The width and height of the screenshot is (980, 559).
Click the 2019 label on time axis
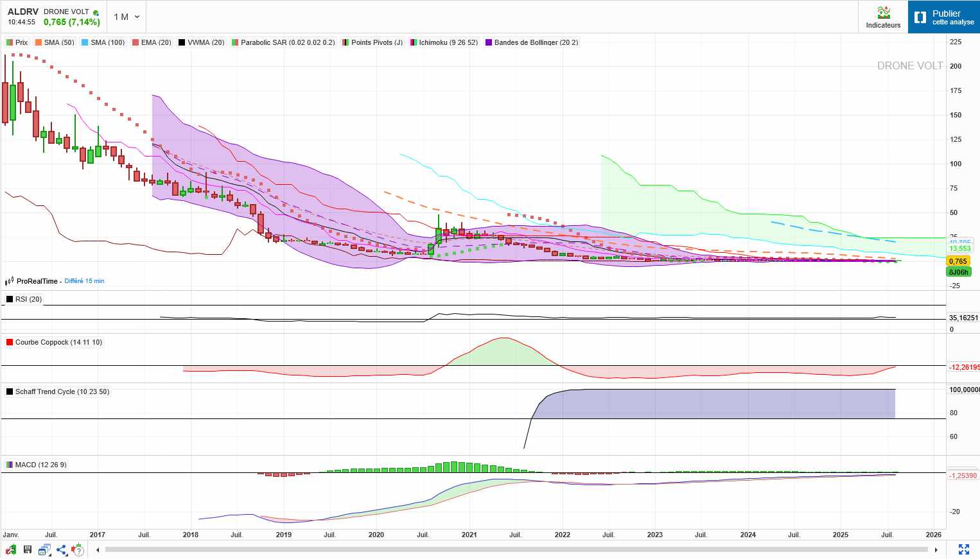(x=283, y=535)
